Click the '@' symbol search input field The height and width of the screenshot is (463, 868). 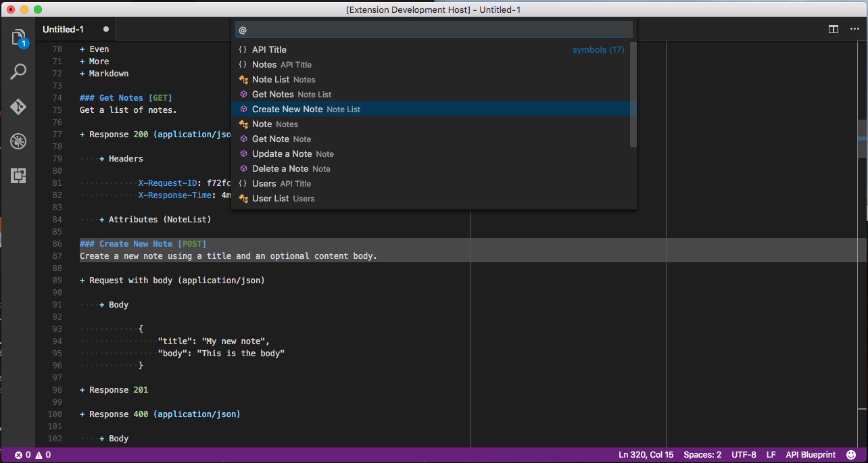[433, 30]
